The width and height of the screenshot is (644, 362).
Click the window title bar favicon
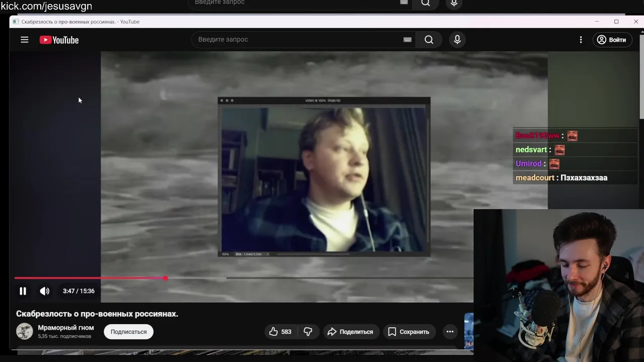[x=16, y=22]
